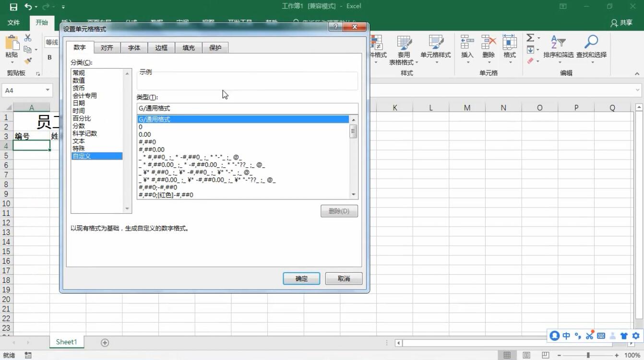Expand the Copy dropdown arrow
644x360 pixels.
pyautogui.click(x=36, y=50)
